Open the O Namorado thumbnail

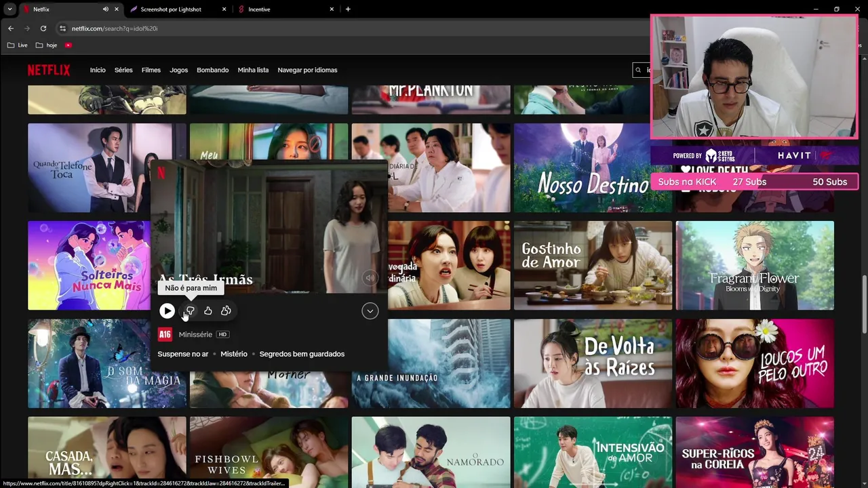(431, 452)
